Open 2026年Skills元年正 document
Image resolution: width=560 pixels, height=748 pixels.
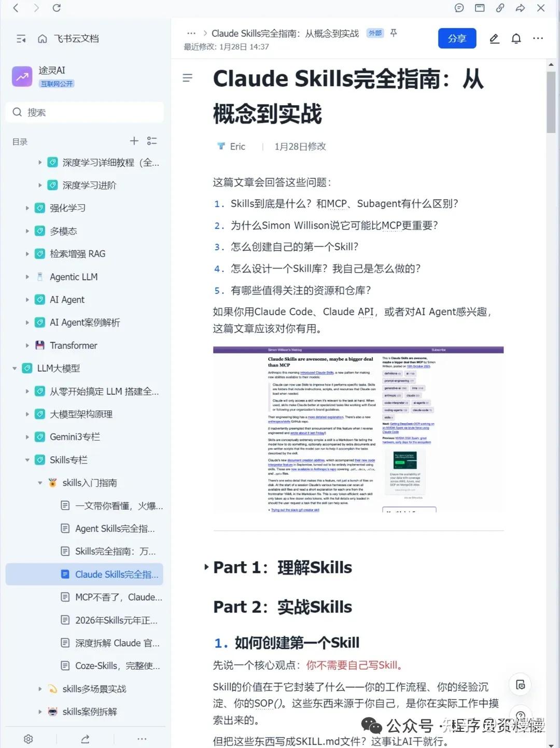[x=116, y=620]
